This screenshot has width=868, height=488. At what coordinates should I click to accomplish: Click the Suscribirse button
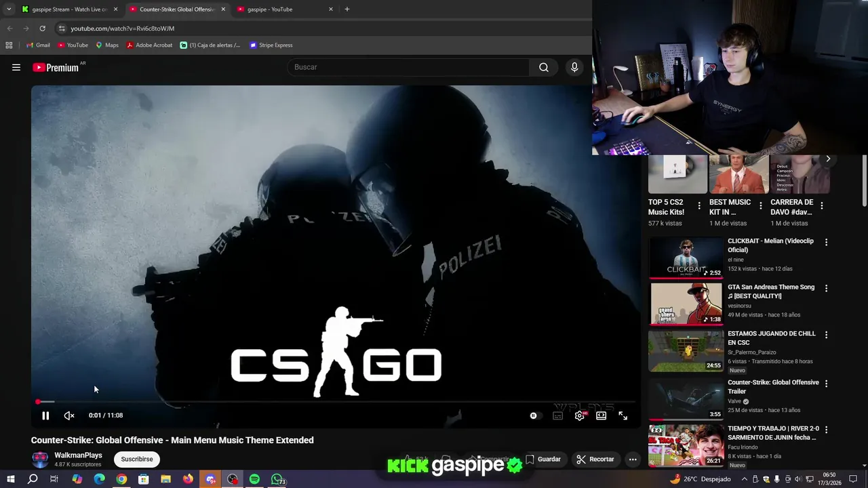point(137,459)
